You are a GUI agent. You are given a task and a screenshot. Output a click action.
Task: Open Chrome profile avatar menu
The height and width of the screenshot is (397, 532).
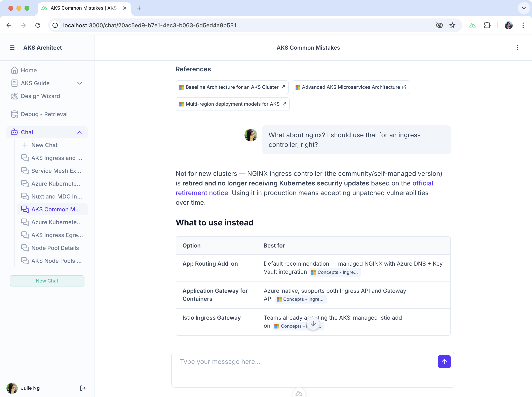(x=508, y=25)
